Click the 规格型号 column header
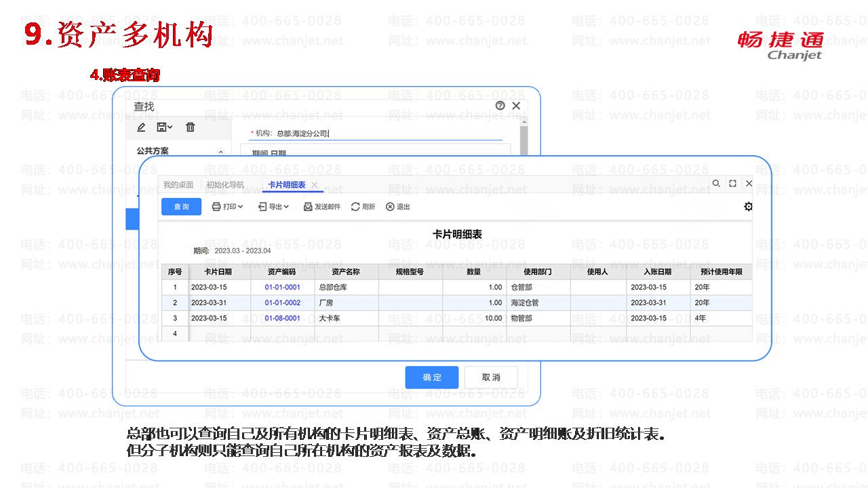 click(x=410, y=272)
